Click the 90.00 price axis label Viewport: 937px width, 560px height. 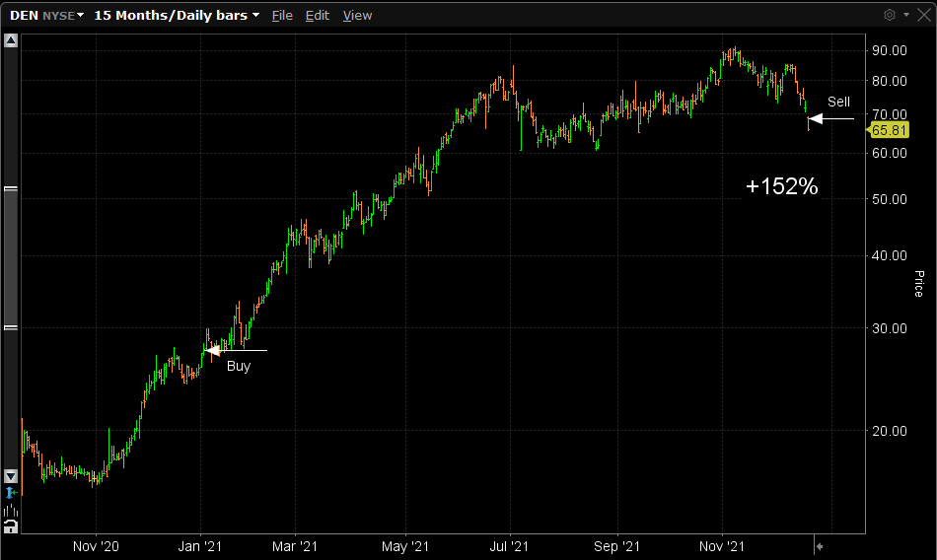click(890, 51)
